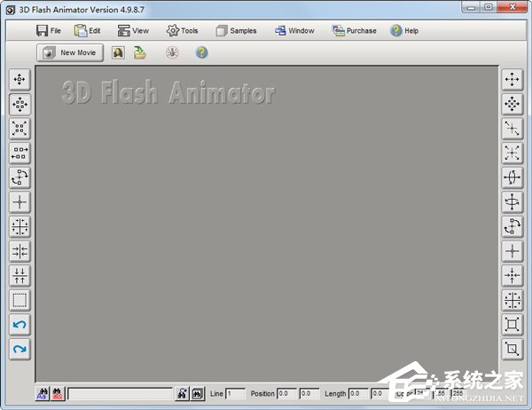Click the open-folder icon with green arrow
The image size is (532, 410).
tap(140, 52)
